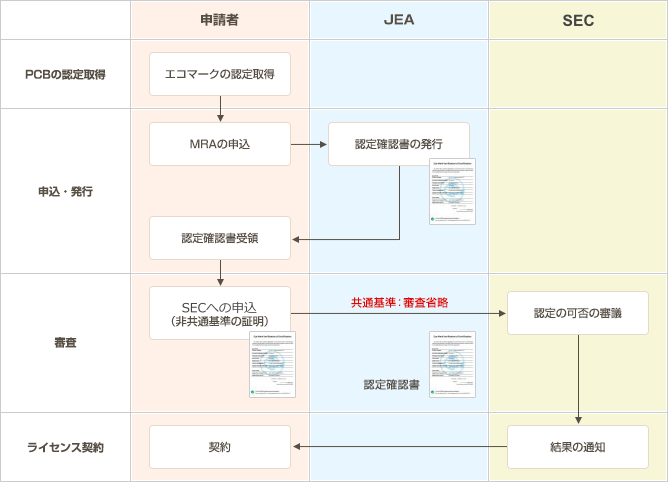Click the SEC column header

[578, 20]
